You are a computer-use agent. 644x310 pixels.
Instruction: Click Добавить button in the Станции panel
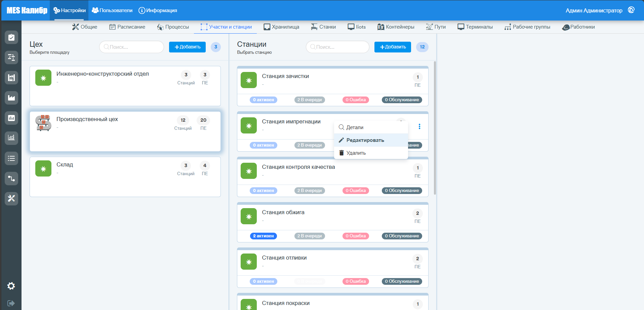[393, 47]
